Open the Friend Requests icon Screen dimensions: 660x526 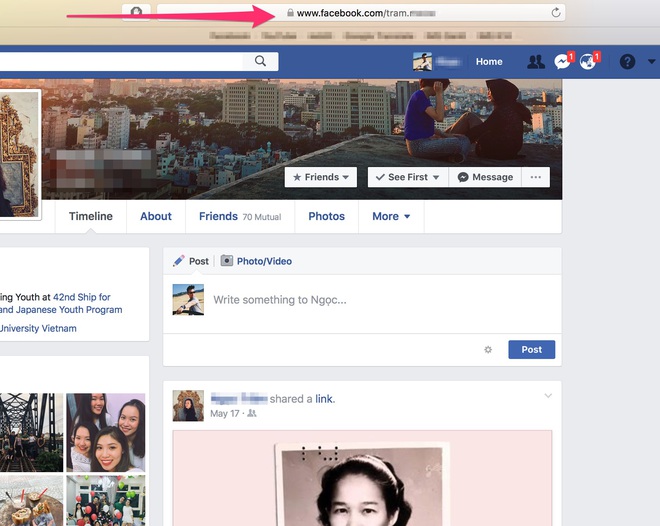coord(536,62)
